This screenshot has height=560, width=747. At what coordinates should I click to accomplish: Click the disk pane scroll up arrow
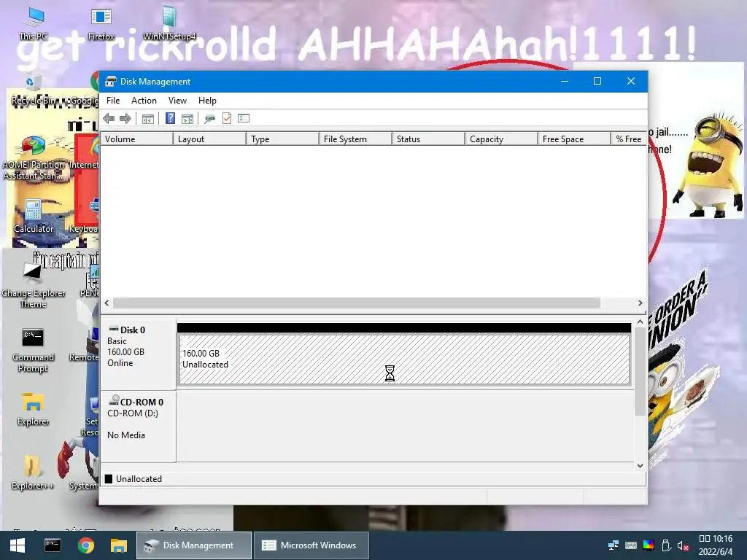(x=640, y=322)
